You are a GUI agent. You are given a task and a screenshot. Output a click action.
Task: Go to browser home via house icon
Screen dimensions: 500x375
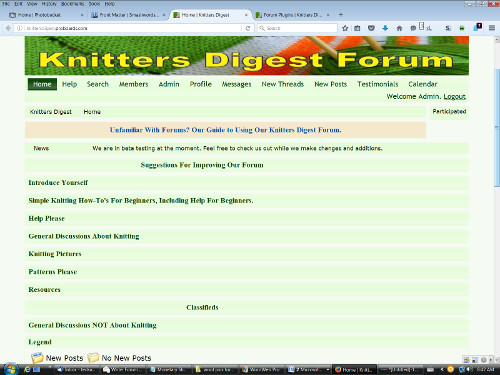point(399,28)
